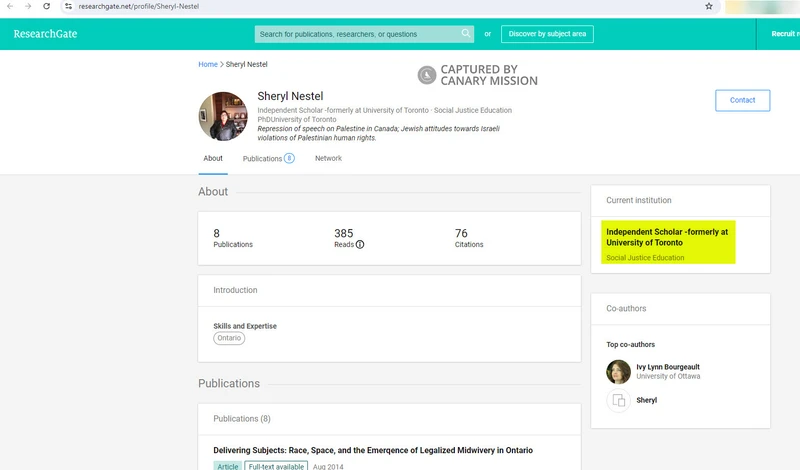The width and height of the screenshot is (800, 470).
Task: Click the browser forward arrow
Action: (x=28, y=6)
